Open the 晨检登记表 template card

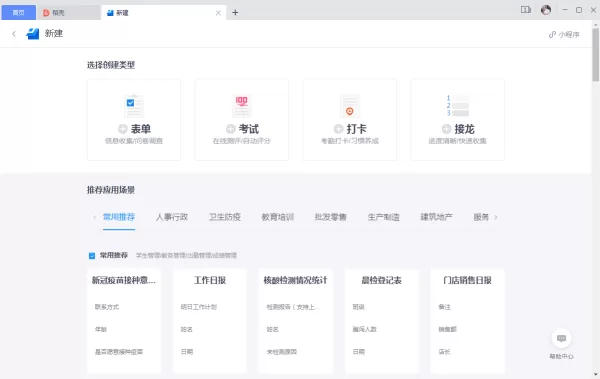pos(382,321)
